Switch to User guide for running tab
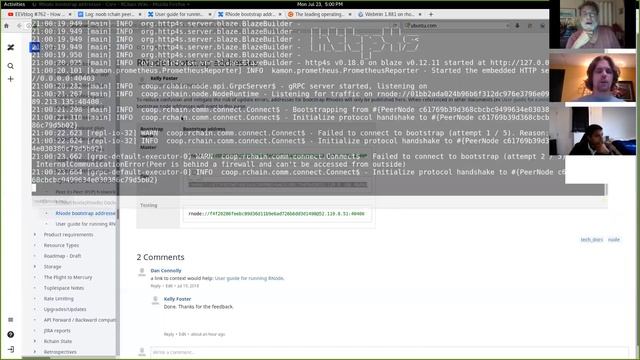 click(179, 14)
